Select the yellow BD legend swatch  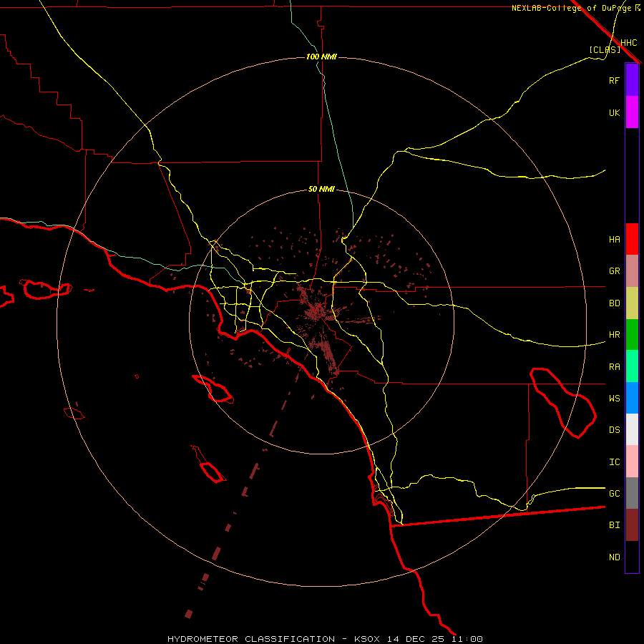[x=632, y=303]
